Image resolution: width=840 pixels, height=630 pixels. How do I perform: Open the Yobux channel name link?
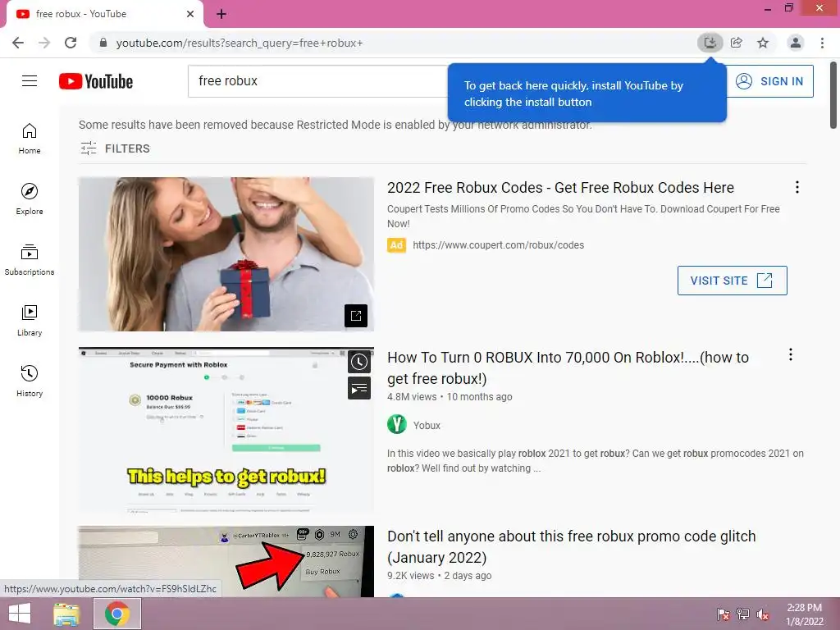427,426
